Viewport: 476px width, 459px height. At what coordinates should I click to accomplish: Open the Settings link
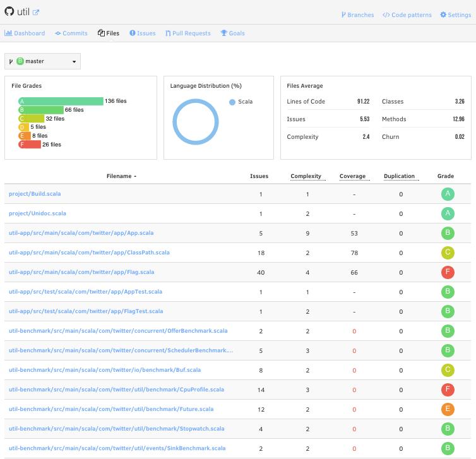pyautogui.click(x=456, y=15)
